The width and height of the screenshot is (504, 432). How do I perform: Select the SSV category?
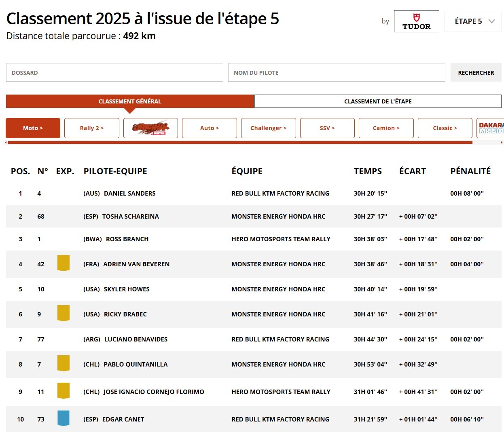pyautogui.click(x=327, y=128)
